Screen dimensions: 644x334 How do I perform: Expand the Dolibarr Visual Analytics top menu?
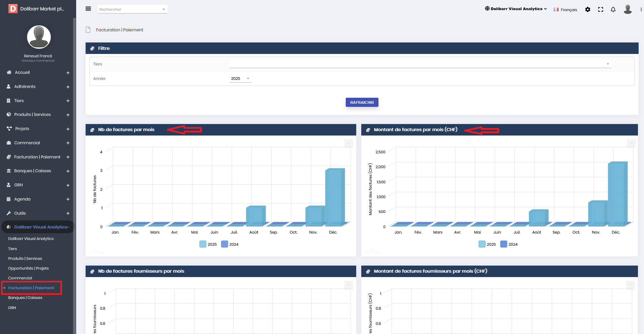[516, 9]
